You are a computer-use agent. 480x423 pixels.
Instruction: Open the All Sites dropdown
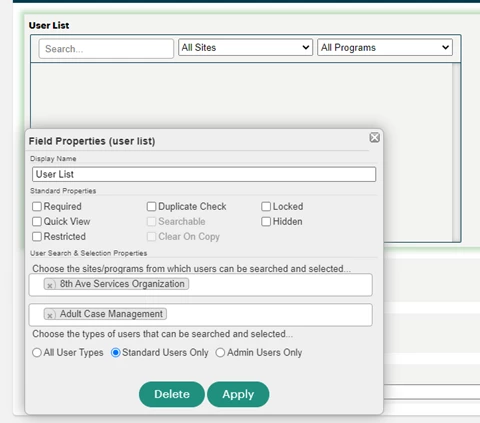(x=245, y=47)
